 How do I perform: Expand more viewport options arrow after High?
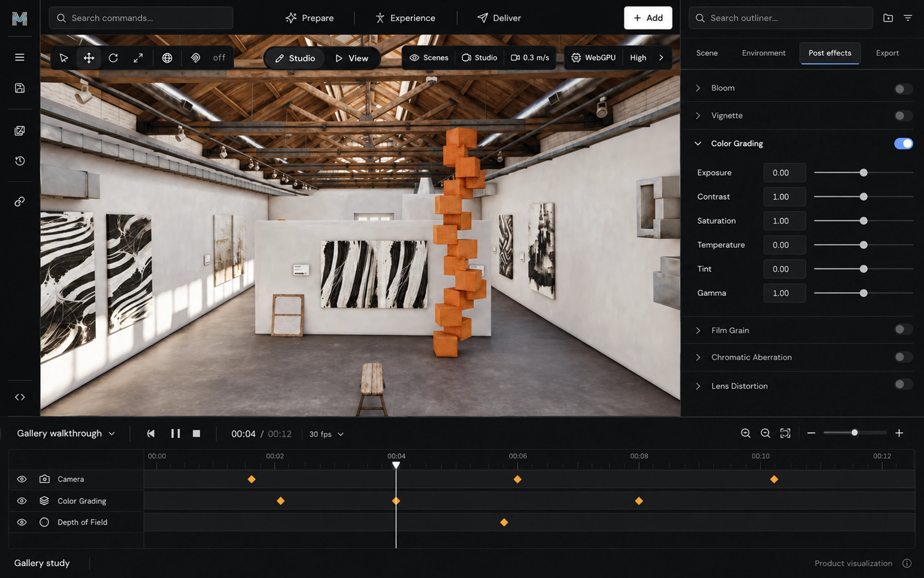tap(661, 58)
